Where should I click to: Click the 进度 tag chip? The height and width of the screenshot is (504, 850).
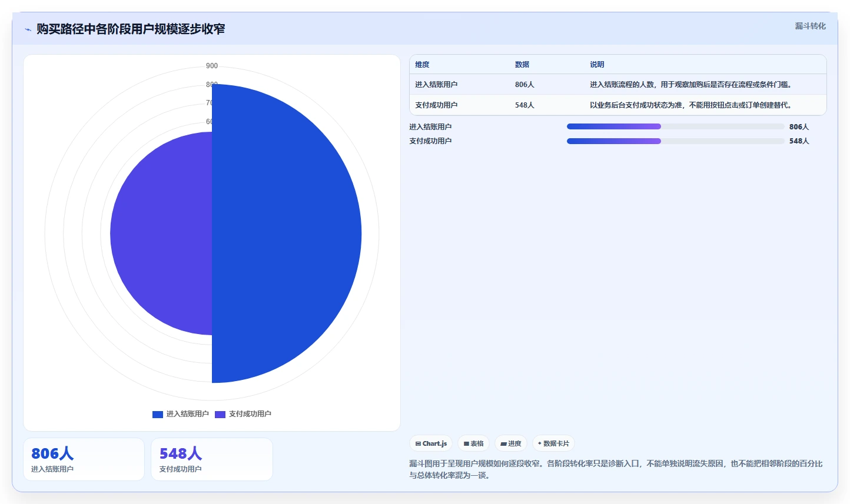tap(511, 443)
